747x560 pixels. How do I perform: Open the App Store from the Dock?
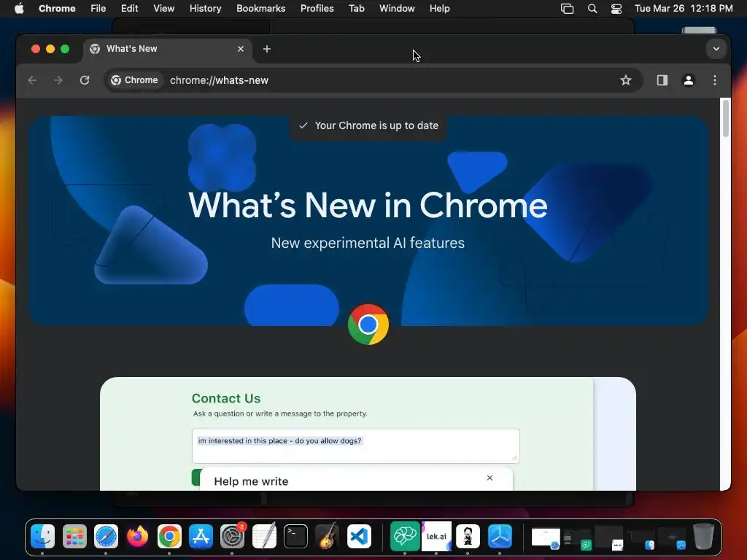click(x=201, y=536)
